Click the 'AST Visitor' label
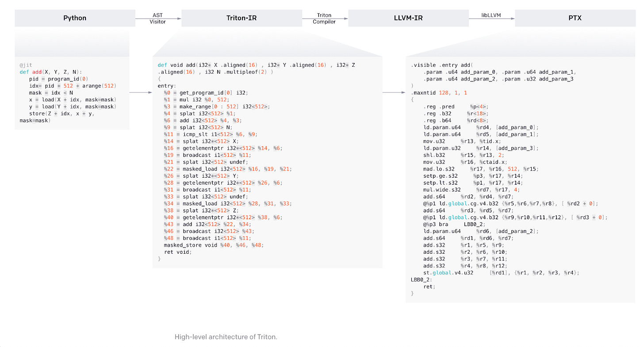This screenshot has width=644, height=347. click(158, 18)
